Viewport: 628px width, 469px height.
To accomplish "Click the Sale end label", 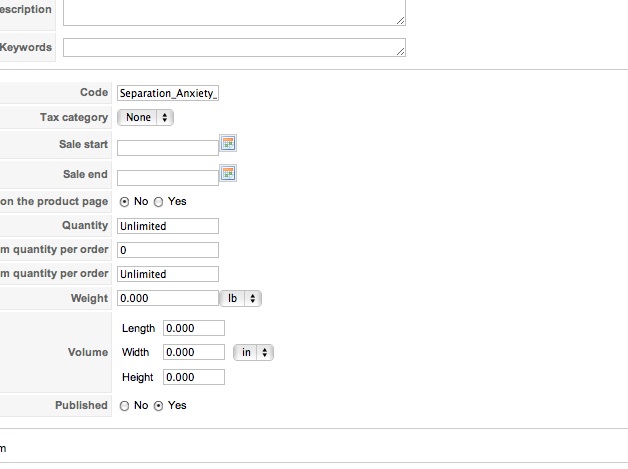I will pos(85,174).
